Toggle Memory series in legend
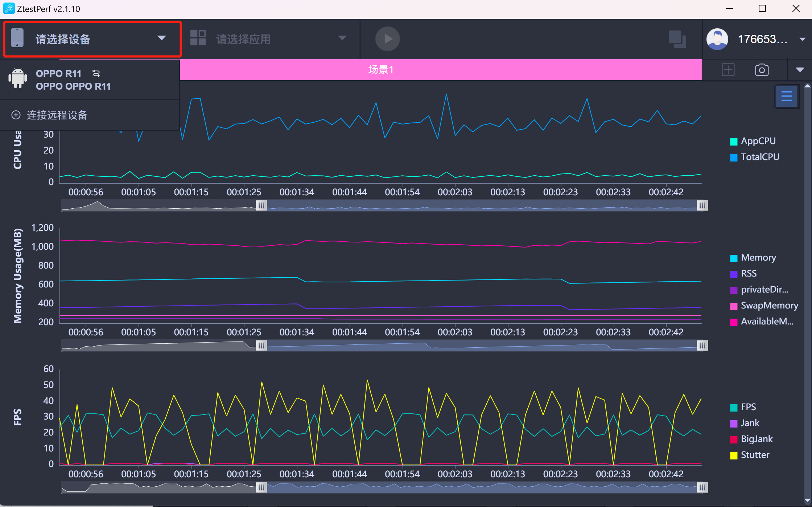Image resolution: width=812 pixels, height=507 pixels. 753,258
